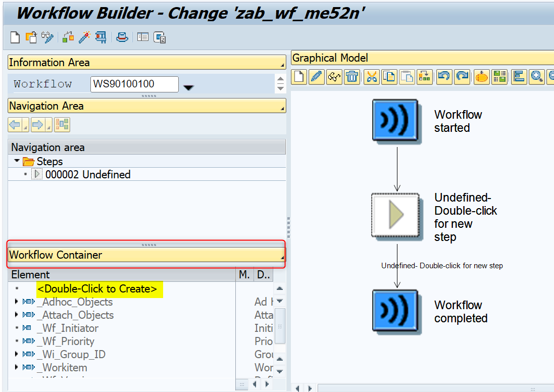Open the Information Area header corner menu
Image resolution: width=554 pixels, height=392 pixels.
[282, 65]
